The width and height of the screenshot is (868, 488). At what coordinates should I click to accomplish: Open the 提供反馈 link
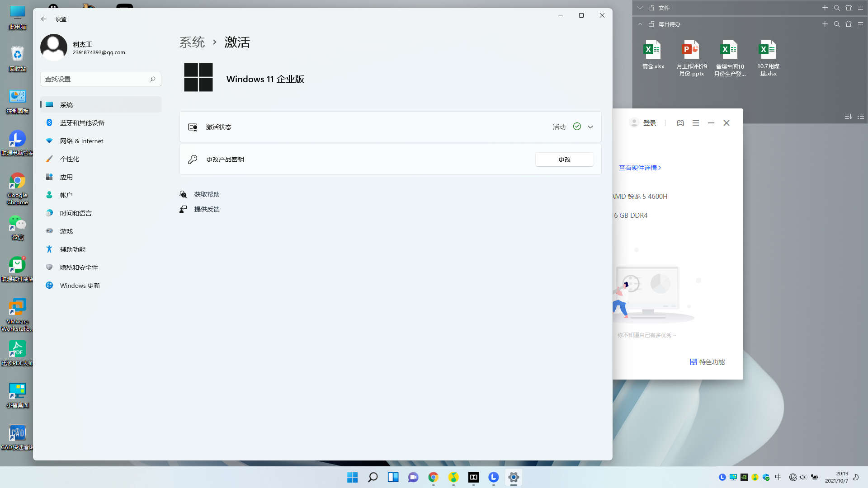(x=207, y=209)
